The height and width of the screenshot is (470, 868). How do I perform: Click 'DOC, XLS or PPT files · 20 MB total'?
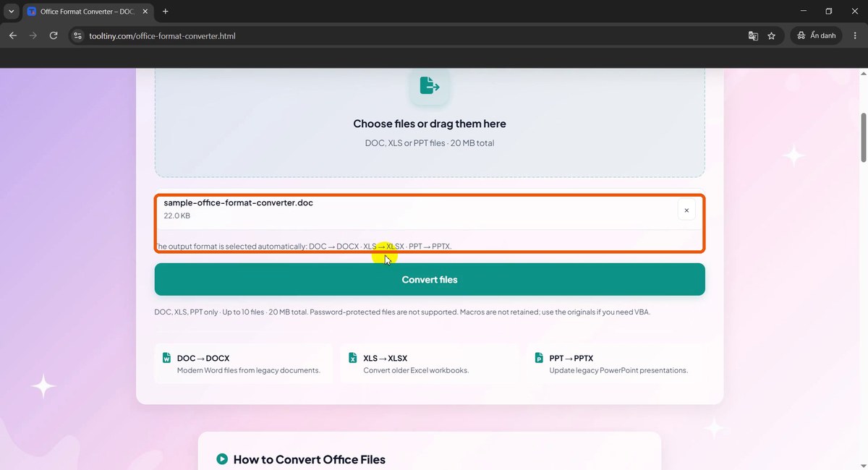pyautogui.click(x=430, y=143)
